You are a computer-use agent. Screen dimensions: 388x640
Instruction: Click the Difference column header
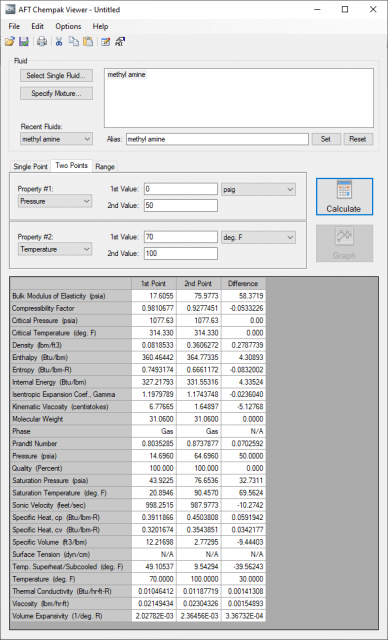point(244,284)
